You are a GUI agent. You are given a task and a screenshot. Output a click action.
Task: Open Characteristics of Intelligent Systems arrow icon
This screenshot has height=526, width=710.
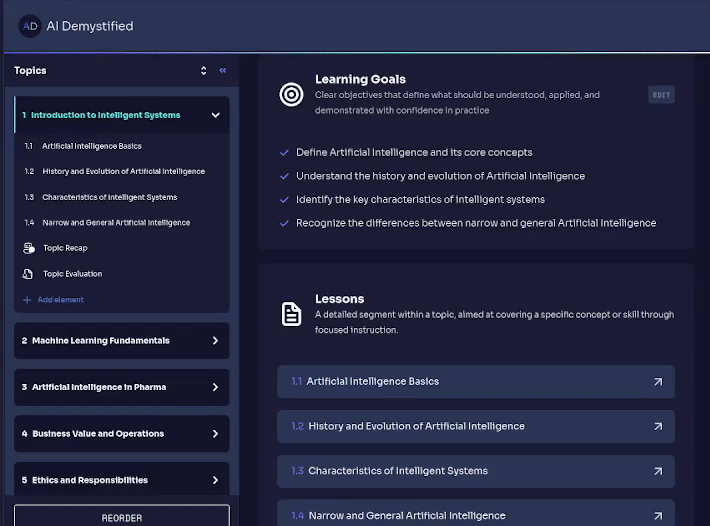(x=657, y=471)
